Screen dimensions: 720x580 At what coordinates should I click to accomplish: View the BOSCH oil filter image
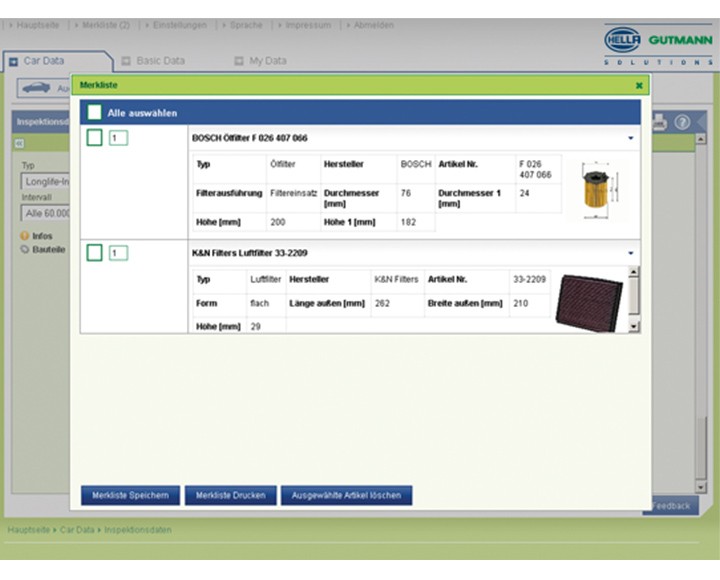click(x=597, y=188)
